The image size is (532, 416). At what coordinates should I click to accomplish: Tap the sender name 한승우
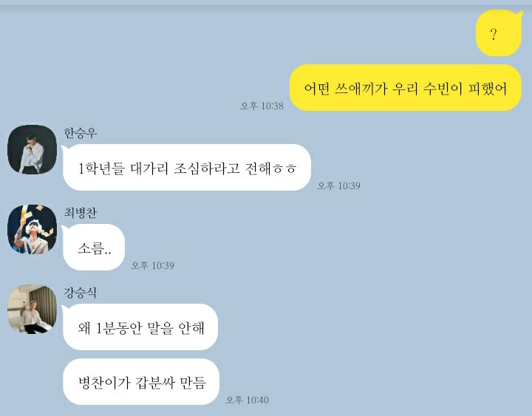[81, 133]
